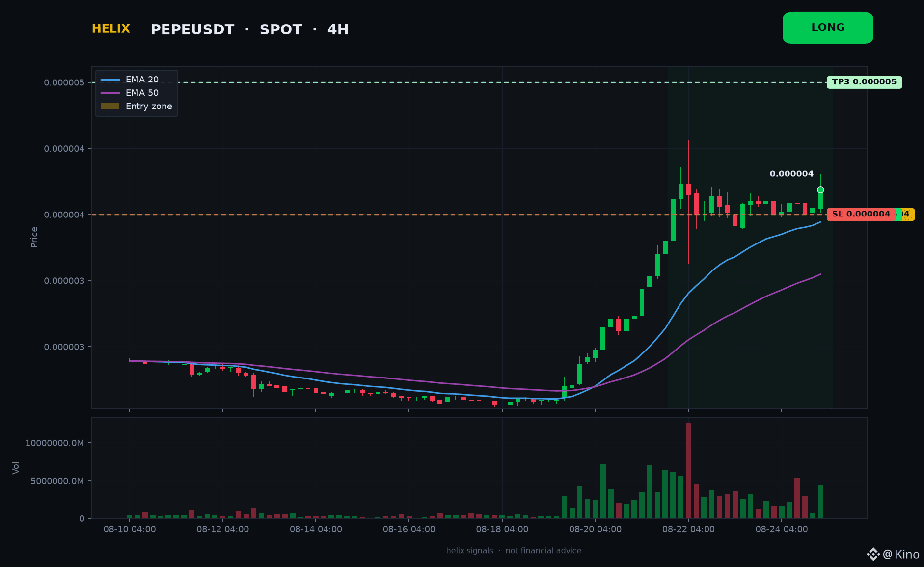This screenshot has height=567, width=924.
Task: Click the red SL 0.000004 stop-loss label
Action: coord(861,214)
